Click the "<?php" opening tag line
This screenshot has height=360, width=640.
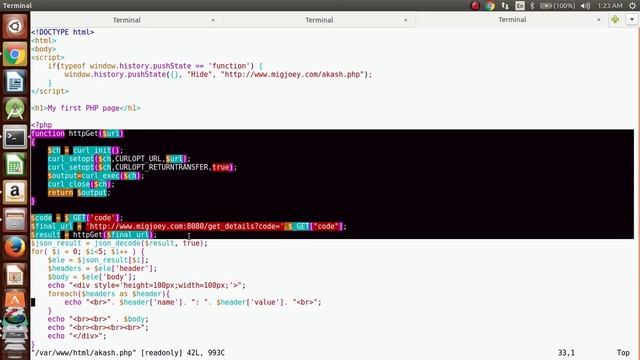click(42, 125)
